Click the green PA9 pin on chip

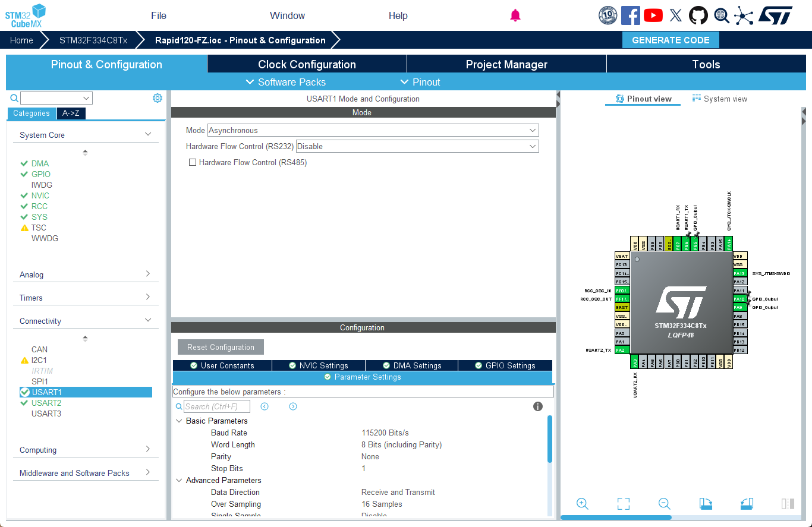coord(739,307)
